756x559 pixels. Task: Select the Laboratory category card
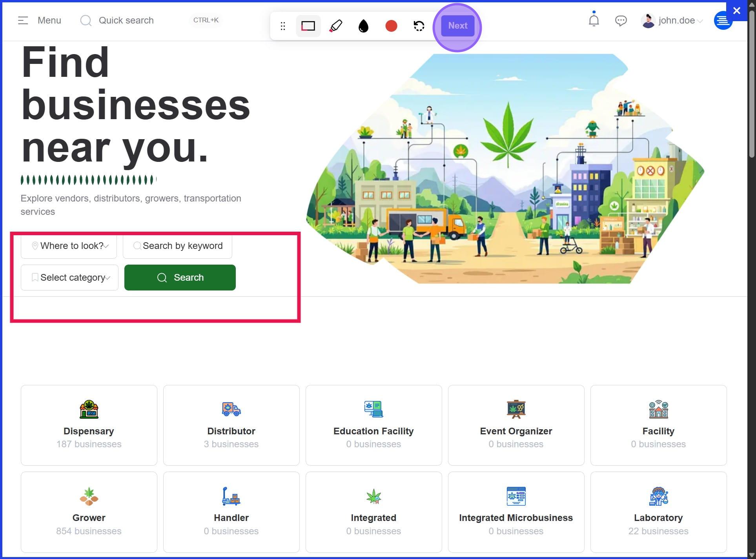pos(658,512)
